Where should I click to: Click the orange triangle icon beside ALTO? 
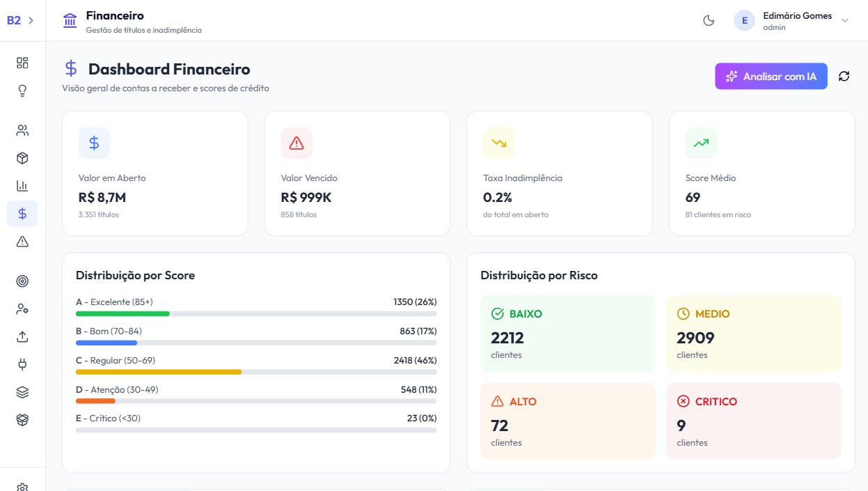498,402
